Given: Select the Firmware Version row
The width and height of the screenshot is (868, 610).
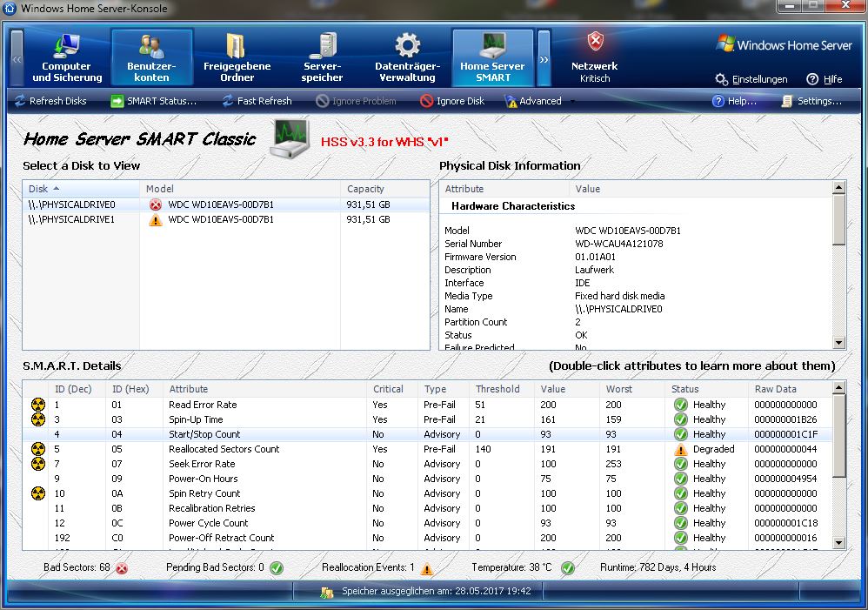Looking at the screenshot, I should tap(637, 257).
